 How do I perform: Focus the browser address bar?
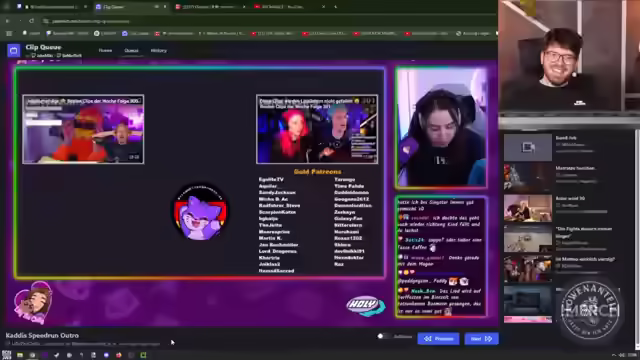click(x=265, y=21)
